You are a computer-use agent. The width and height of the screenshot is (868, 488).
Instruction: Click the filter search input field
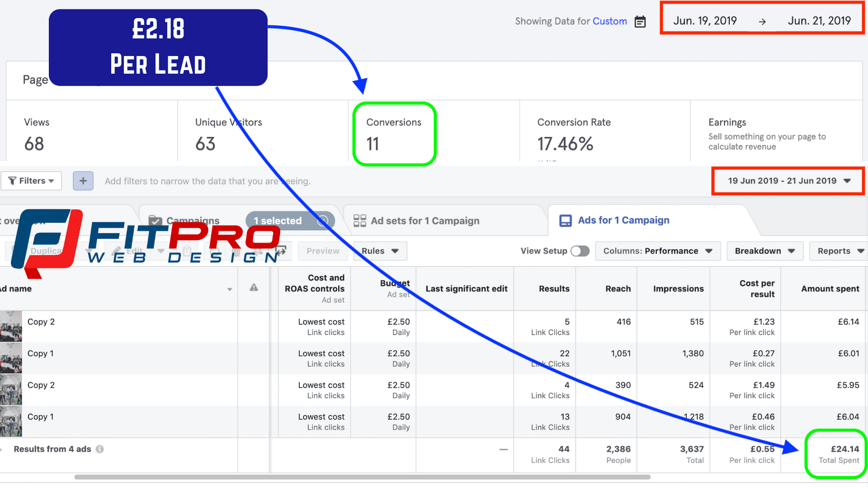[208, 181]
